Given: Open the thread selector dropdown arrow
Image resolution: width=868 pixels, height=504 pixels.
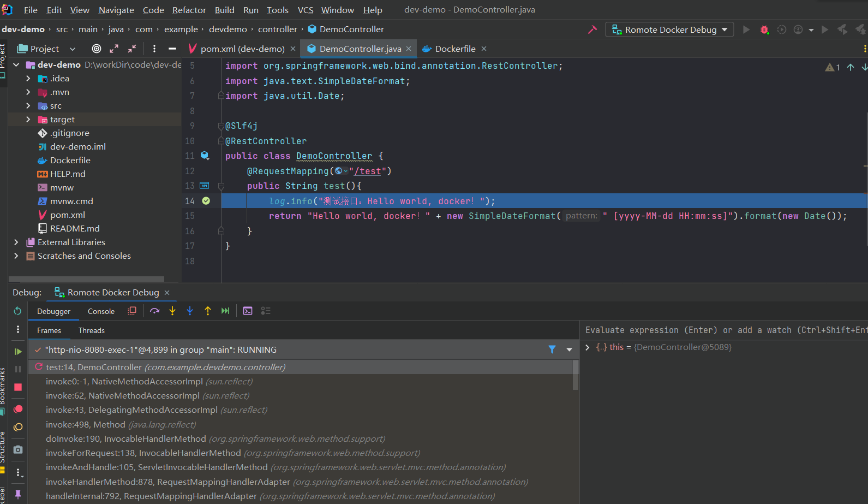Looking at the screenshot, I should coord(570,349).
